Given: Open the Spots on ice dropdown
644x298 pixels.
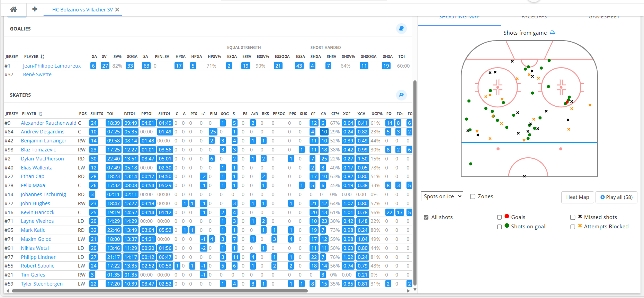Looking at the screenshot, I should (442, 196).
